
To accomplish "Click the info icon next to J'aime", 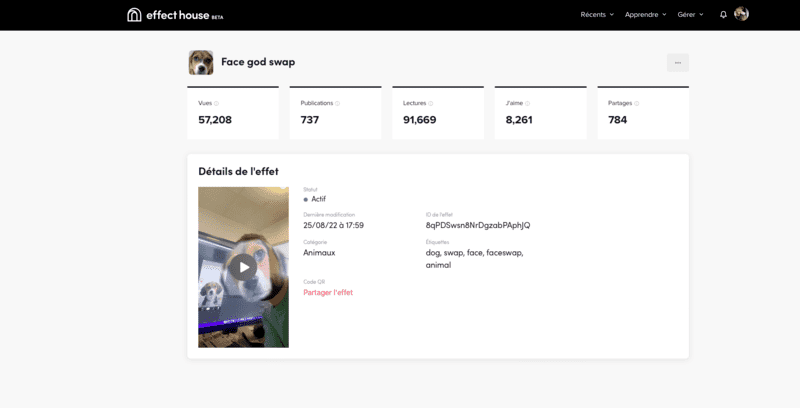I will (x=528, y=104).
